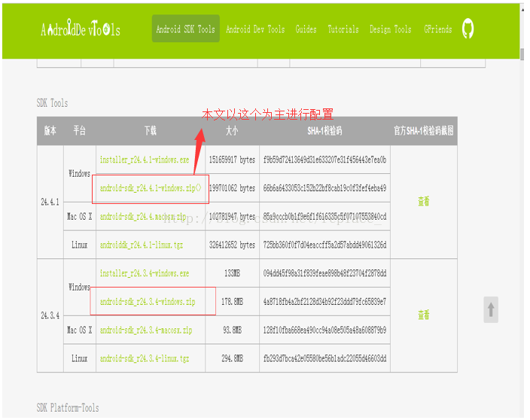Open the GFriends menu item

click(437, 29)
